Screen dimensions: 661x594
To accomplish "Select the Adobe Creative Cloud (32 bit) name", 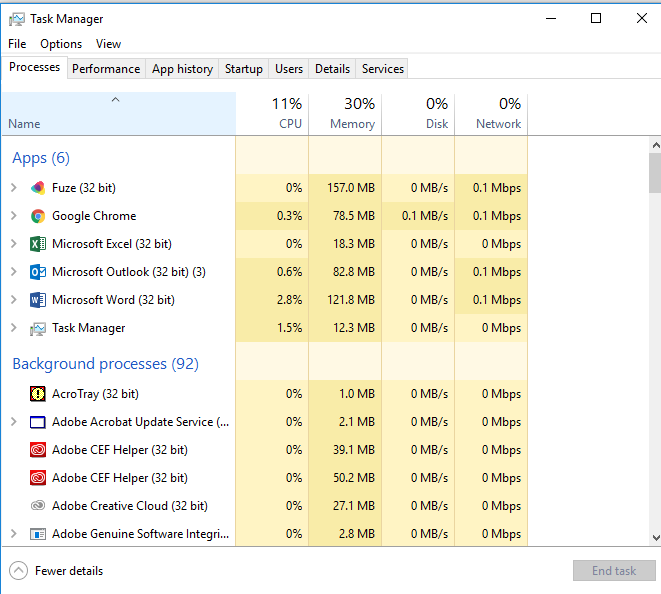I will pyautogui.click(x=130, y=505).
